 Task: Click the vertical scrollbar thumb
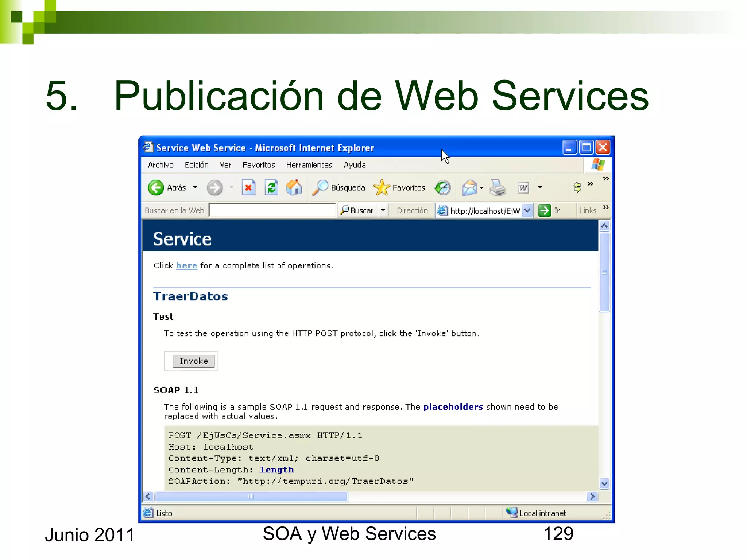pos(604,272)
